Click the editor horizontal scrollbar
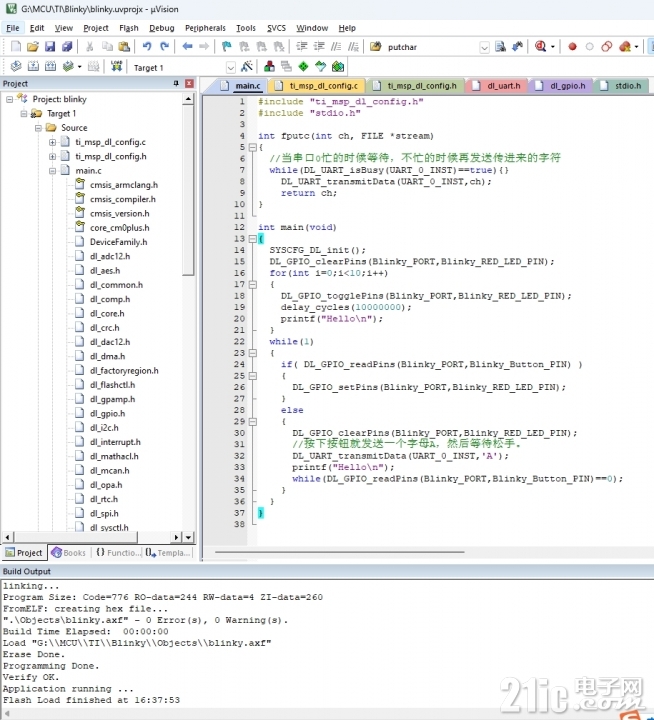654x720 pixels. point(339,552)
